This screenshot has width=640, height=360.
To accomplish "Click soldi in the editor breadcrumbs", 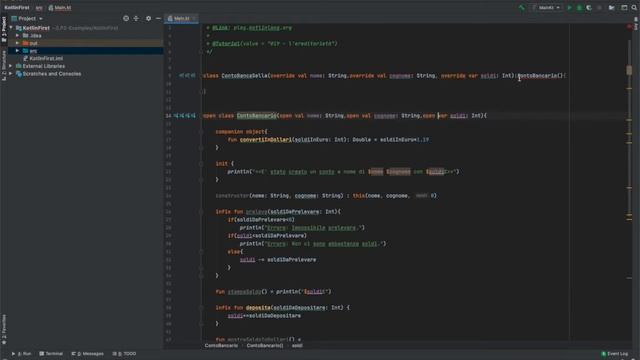I will coord(297,345).
